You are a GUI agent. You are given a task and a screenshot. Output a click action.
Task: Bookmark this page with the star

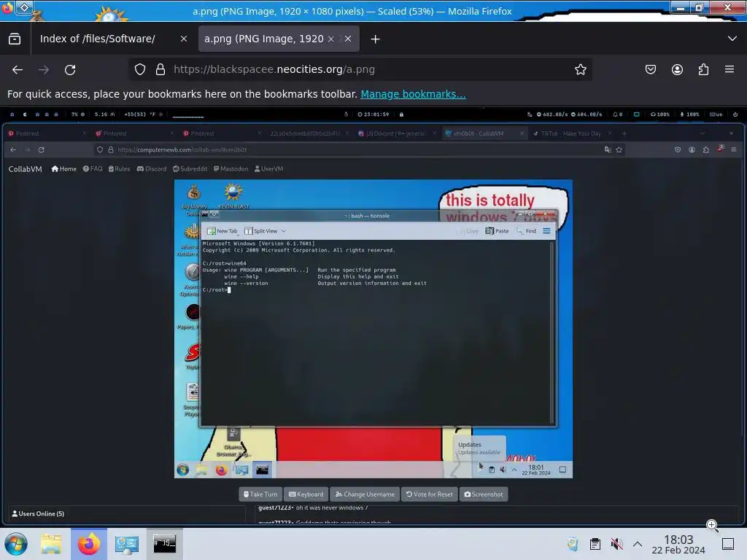click(x=580, y=69)
